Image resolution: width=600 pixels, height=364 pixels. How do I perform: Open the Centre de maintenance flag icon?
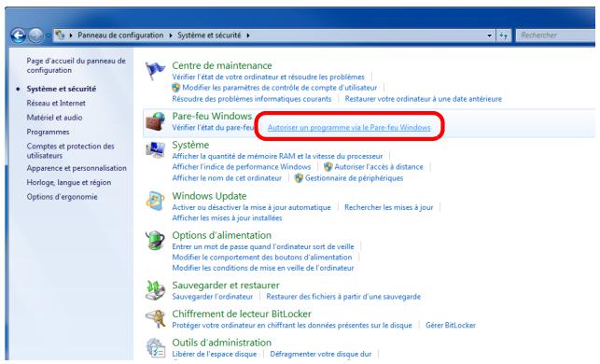pyautogui.click(x=155, y=71)
